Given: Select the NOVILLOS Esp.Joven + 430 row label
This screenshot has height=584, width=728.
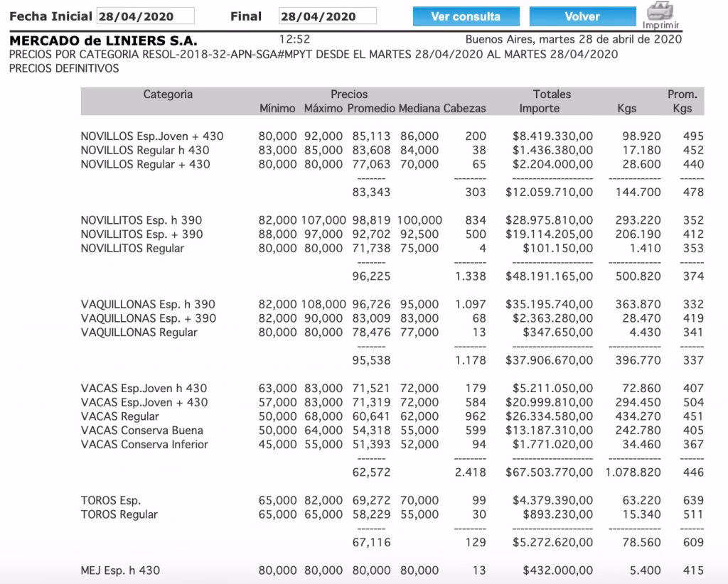Looking at the screenshot, I should point(152,136).
